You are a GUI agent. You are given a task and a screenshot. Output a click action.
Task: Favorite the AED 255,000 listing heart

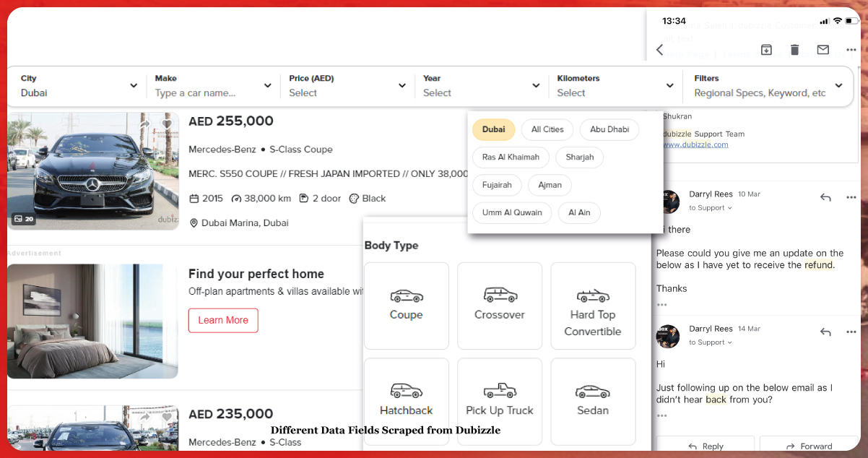[167, 124]
